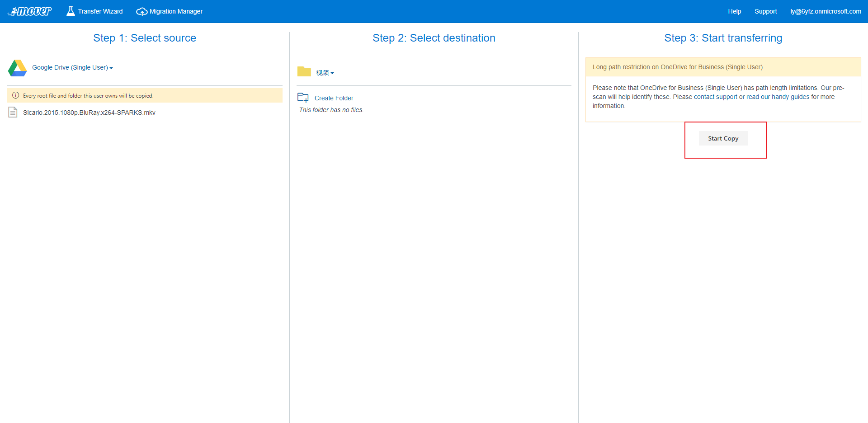Click the Mover logo

point(30,11)
